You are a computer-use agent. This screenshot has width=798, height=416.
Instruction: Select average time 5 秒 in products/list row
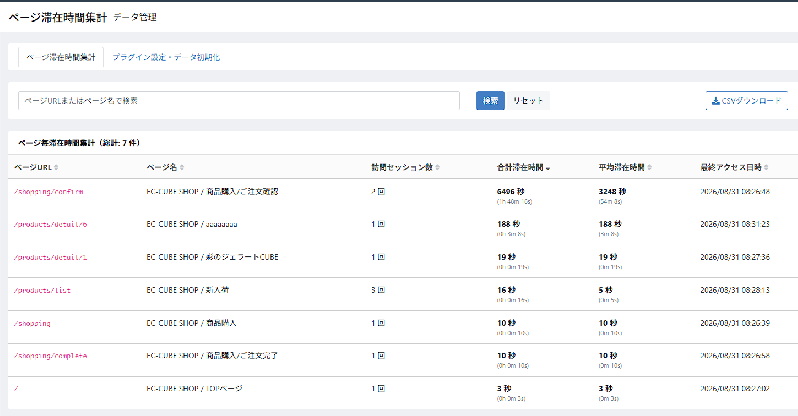(x=606, y=290)
